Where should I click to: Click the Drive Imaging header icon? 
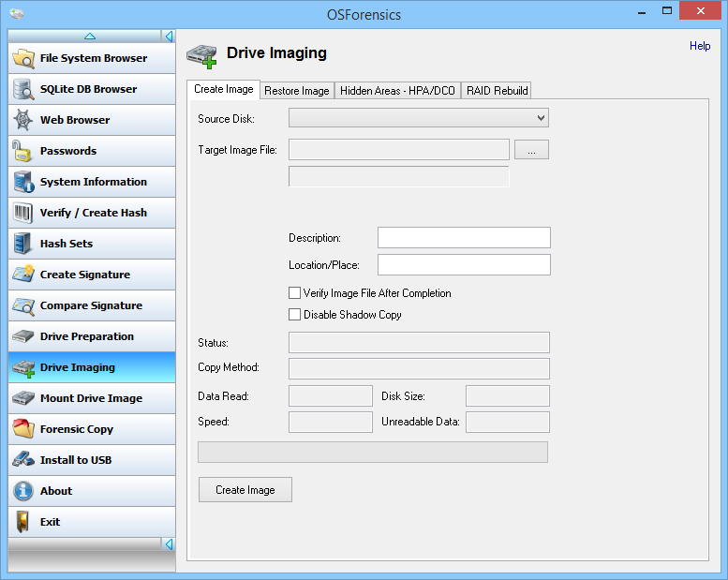202,55
